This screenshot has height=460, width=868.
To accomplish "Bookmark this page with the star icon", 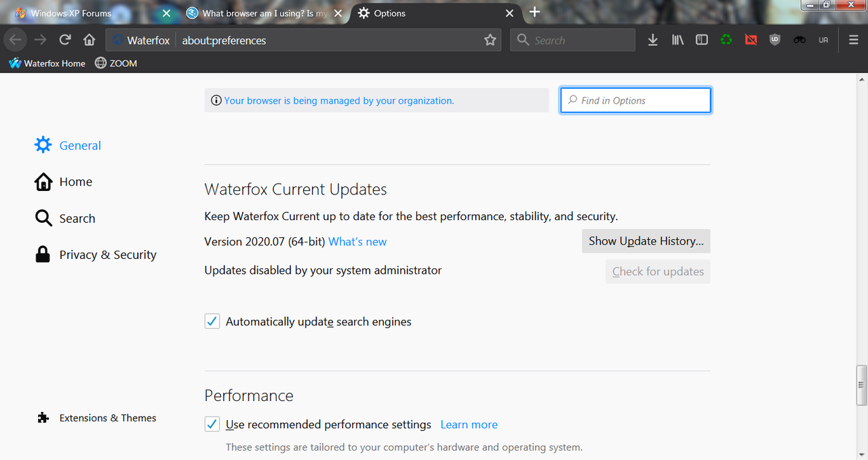I will pyautogui.click(x=490, y=40).
